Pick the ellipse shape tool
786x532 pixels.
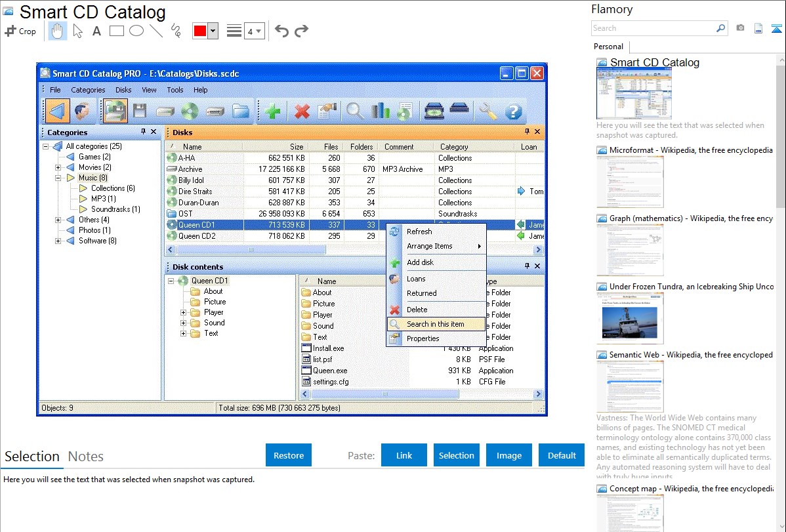136,31
